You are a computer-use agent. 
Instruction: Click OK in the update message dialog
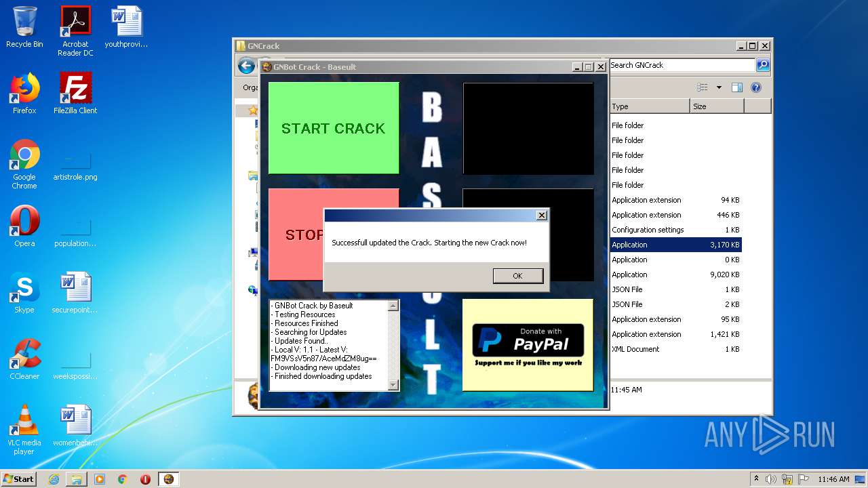[518, 276]
